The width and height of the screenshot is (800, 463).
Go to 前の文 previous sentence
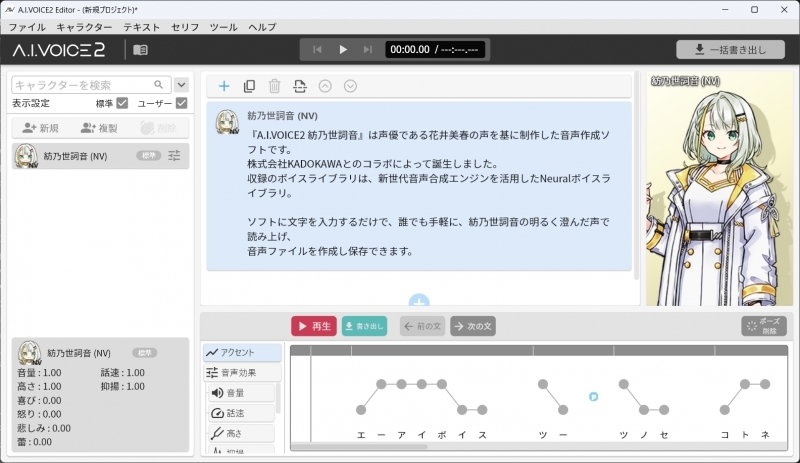(x=422, y=326)
